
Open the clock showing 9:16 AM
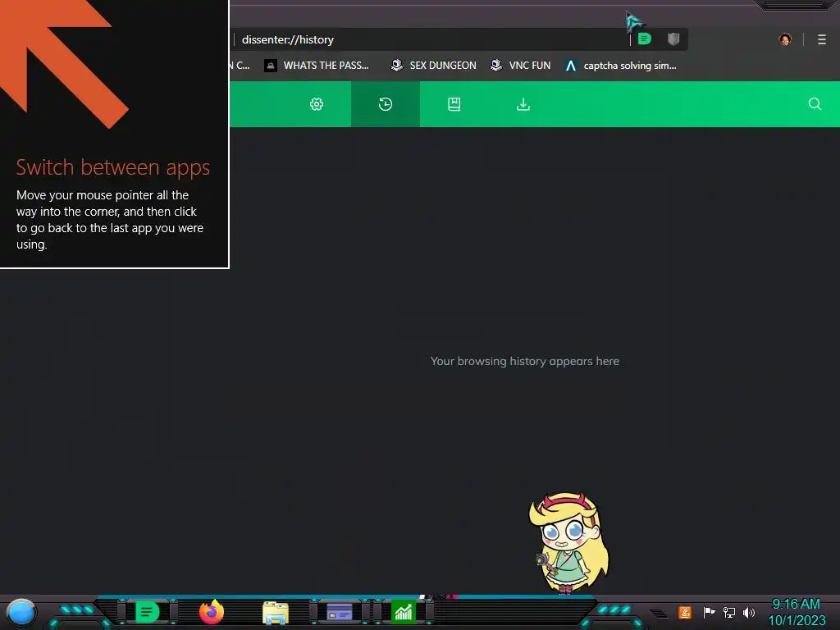797,612
